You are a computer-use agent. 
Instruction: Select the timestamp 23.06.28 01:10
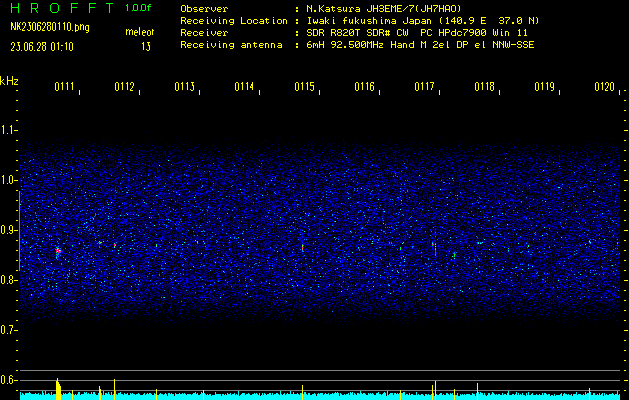click(x=42, y=47)
